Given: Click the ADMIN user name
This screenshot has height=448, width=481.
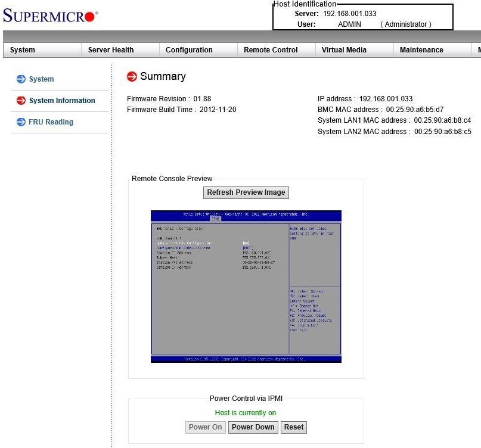Looking at the screenshot, I should point(349,24).
